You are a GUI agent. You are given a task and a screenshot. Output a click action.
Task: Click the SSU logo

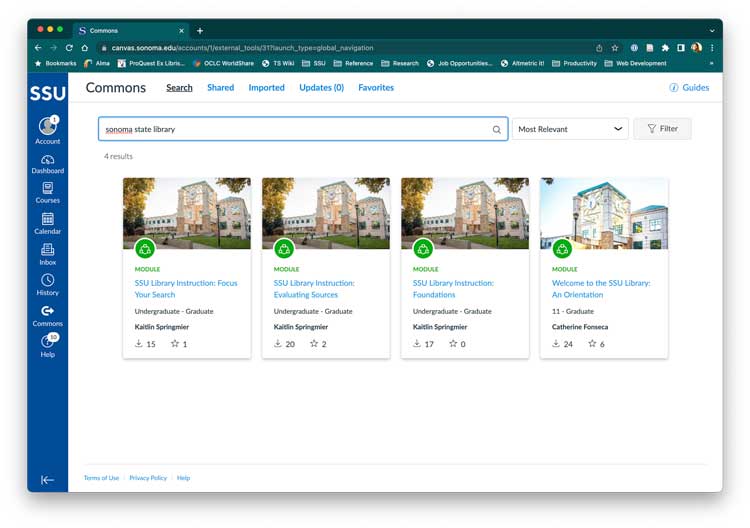click(x=47, y=93)
